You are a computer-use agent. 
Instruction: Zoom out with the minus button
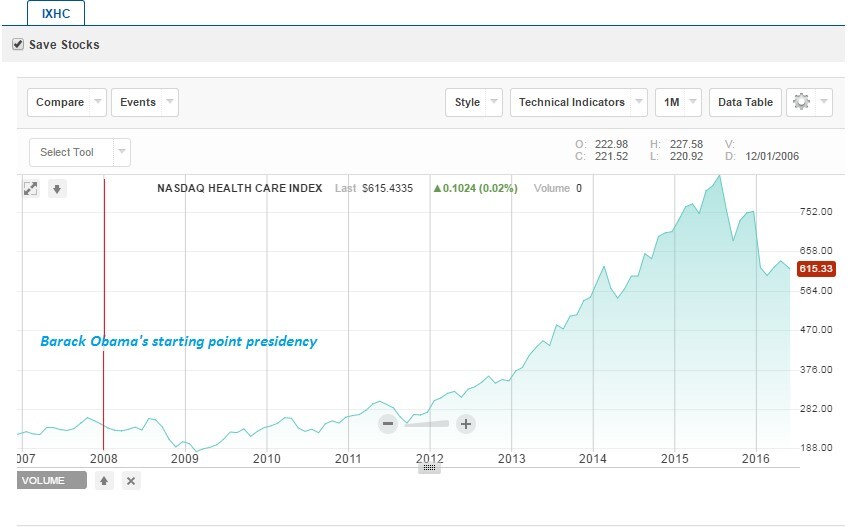(388, 424)
